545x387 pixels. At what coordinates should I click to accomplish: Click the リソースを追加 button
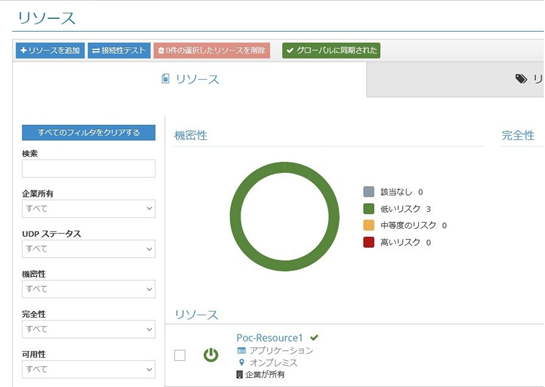click(50, 50)
